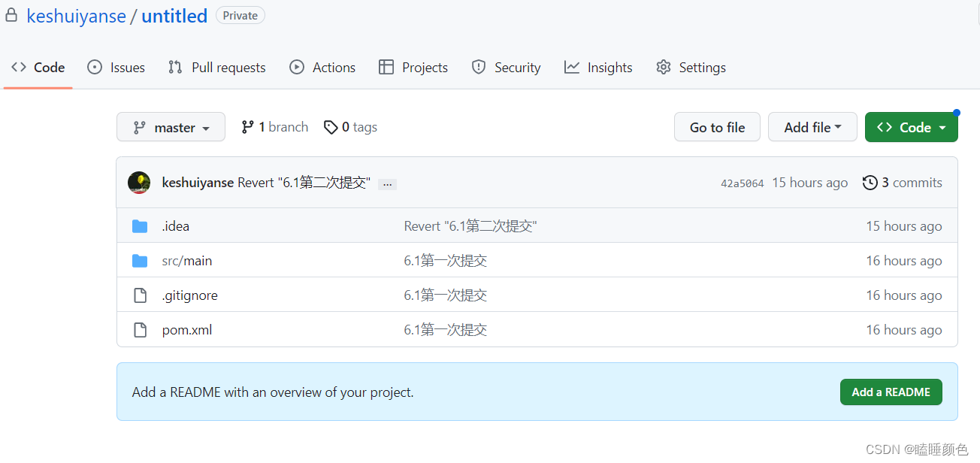980x463 pixels.
Task: Open the Pull requests tab
Action: pos(217,68)
